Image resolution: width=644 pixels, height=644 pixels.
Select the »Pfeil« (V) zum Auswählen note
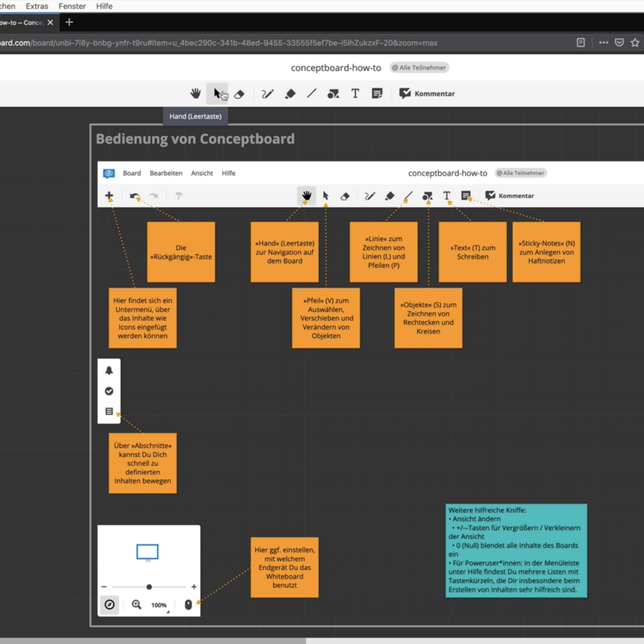click(326, 318)
